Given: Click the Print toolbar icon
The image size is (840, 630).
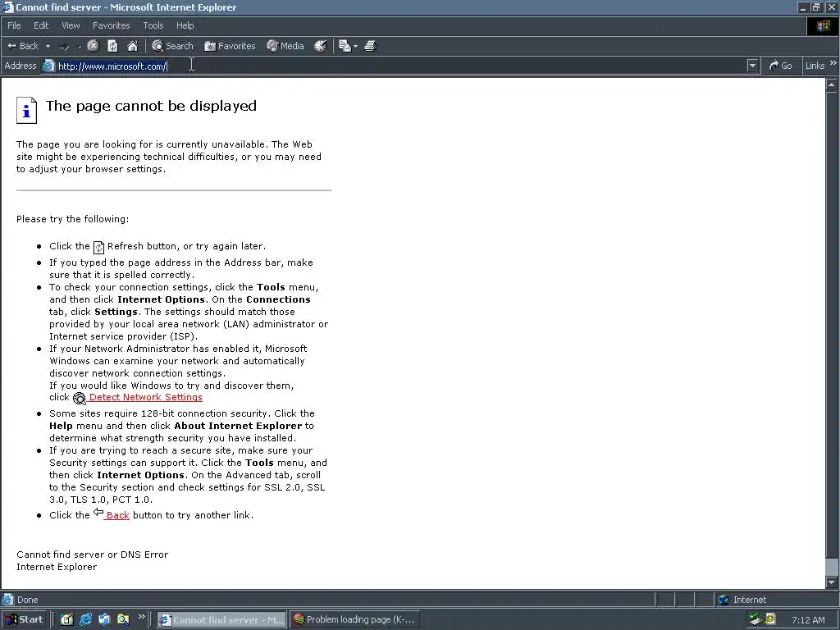Looking at the screenshot, I should coord(371,46).
